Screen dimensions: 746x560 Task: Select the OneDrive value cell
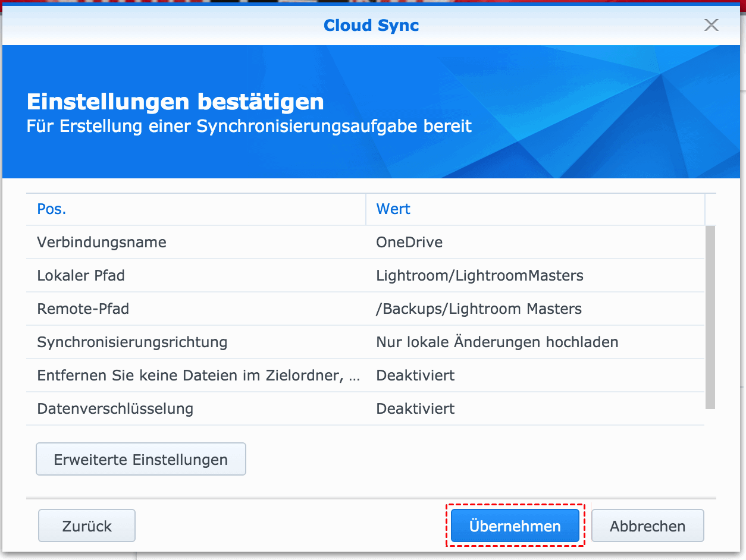click(409, 243)
